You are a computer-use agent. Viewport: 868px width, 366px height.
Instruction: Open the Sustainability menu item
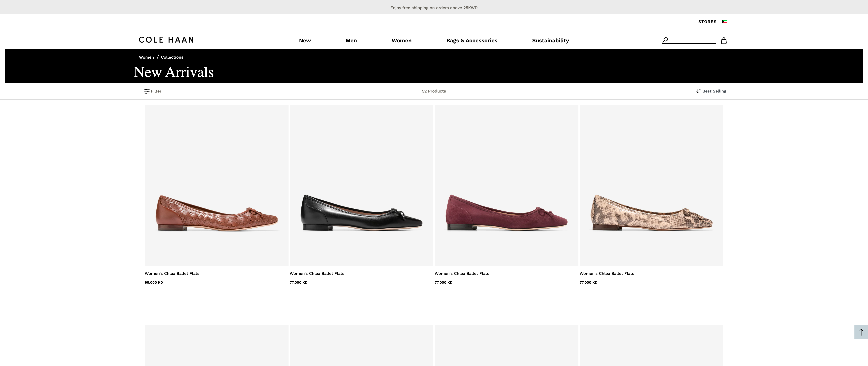tap(550, 40)
